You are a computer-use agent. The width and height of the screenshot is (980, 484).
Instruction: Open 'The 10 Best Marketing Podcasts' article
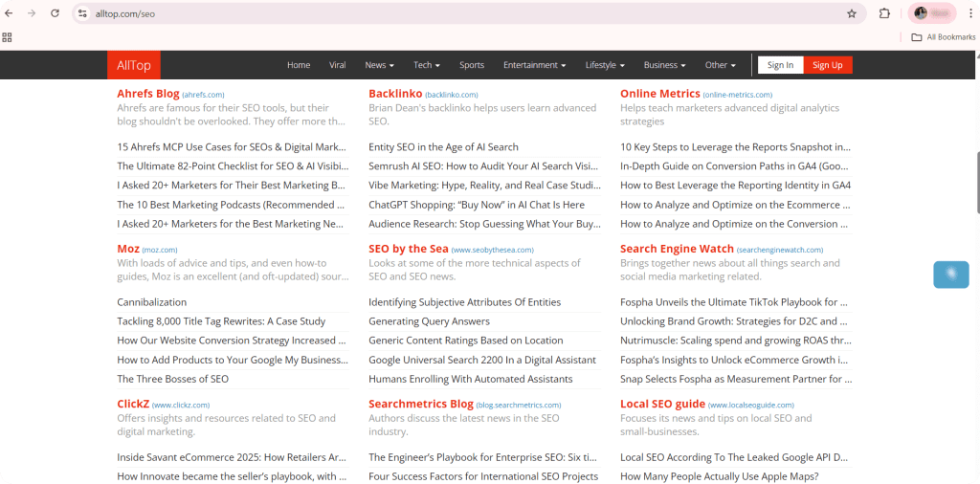point(231,205)
